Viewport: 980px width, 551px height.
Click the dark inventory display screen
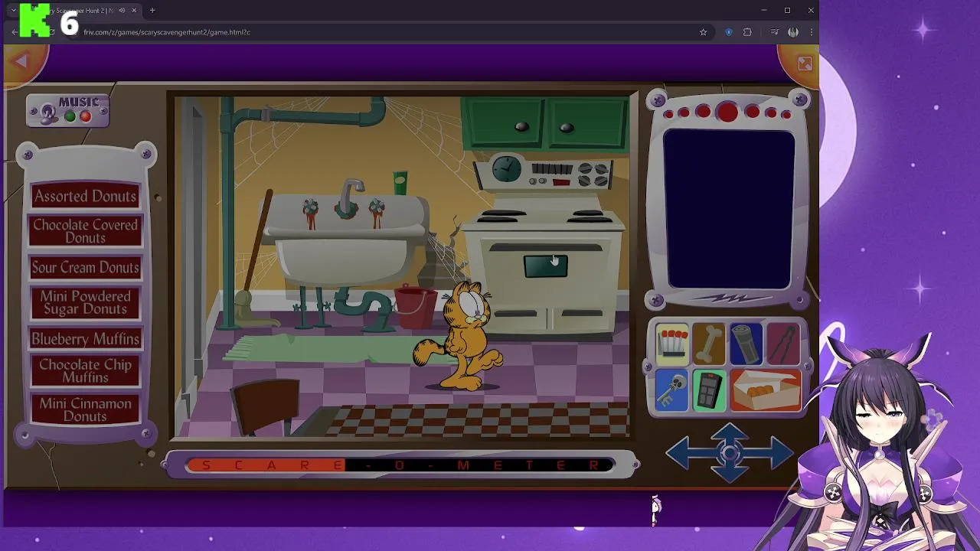pyautogui.click(x=729, y=210)
